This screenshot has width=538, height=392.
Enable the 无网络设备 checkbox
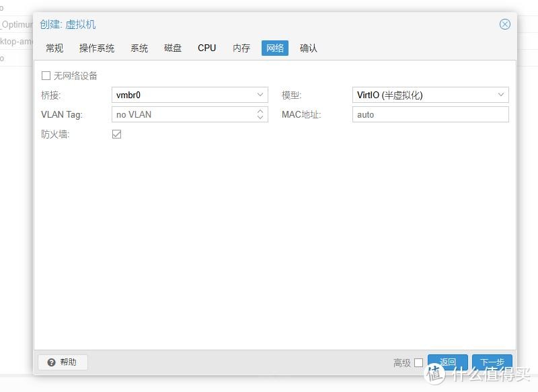tap(46, 76)
